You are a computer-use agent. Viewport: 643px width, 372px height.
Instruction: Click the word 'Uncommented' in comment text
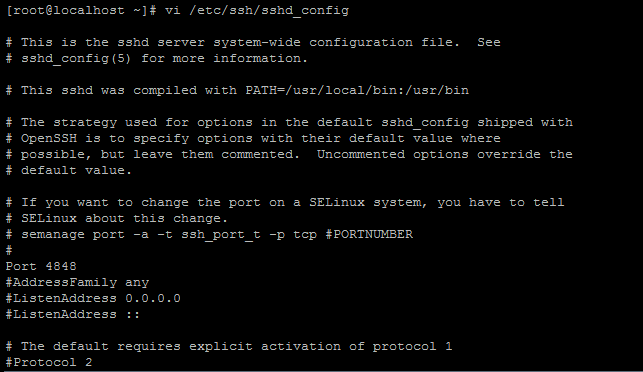361,154
